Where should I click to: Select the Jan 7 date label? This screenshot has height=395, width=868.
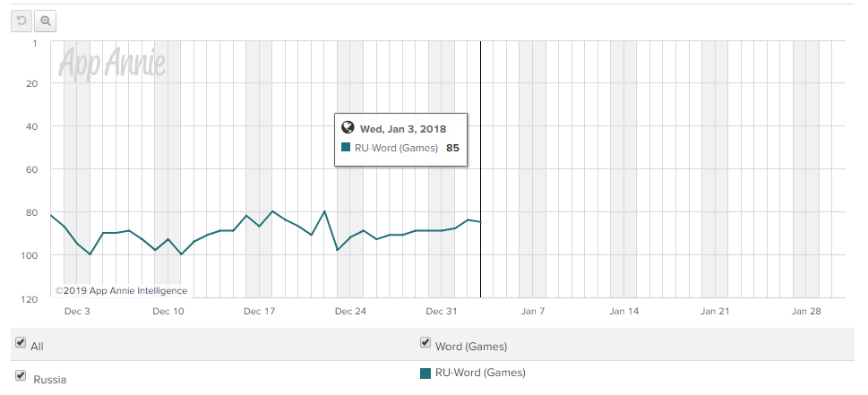(532, 312)
